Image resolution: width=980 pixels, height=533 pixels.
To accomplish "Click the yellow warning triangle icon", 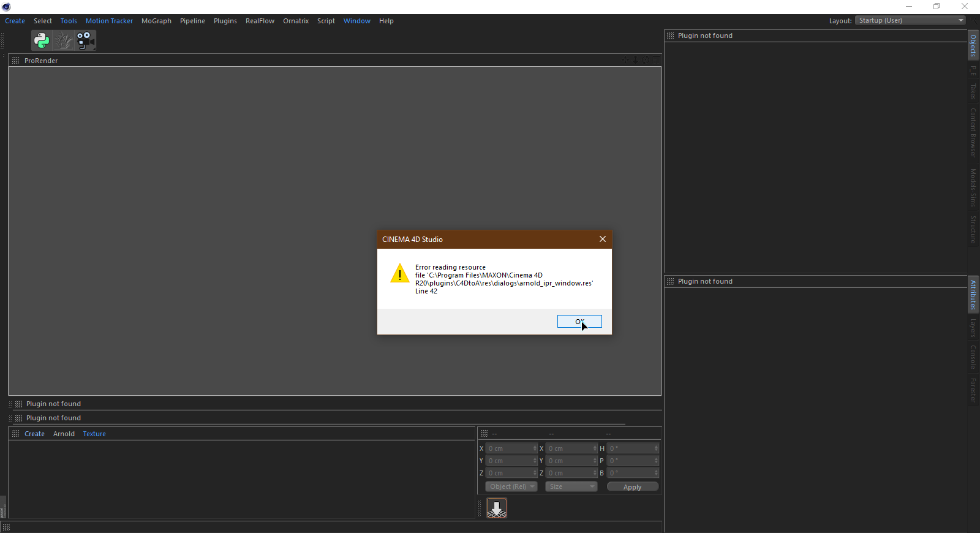I will pos(400,274).
